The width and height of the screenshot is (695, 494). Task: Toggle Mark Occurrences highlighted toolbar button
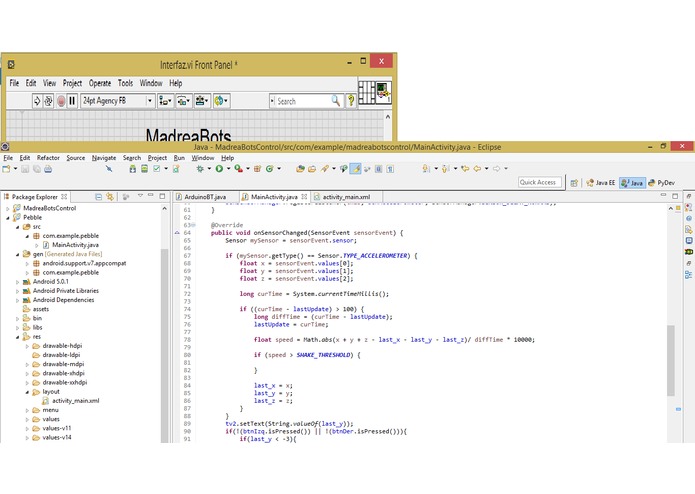coord(355,169)
